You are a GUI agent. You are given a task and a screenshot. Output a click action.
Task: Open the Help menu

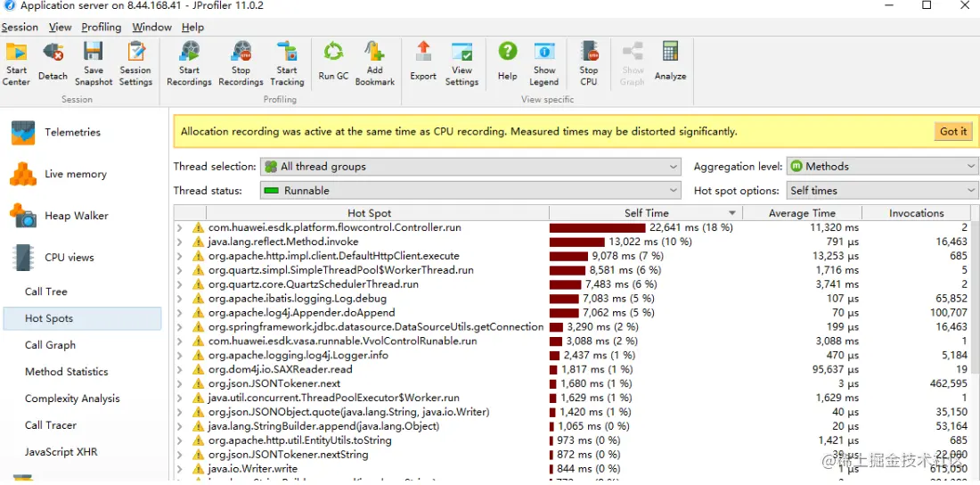point(192,27)
